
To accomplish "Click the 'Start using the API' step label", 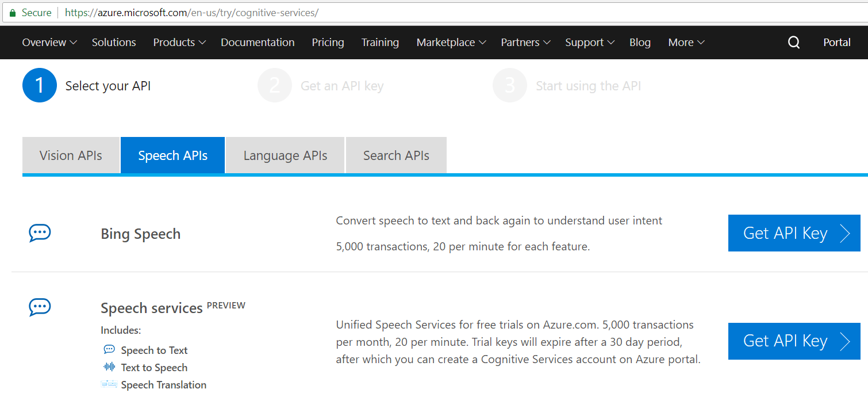I will tap(588, 86).
